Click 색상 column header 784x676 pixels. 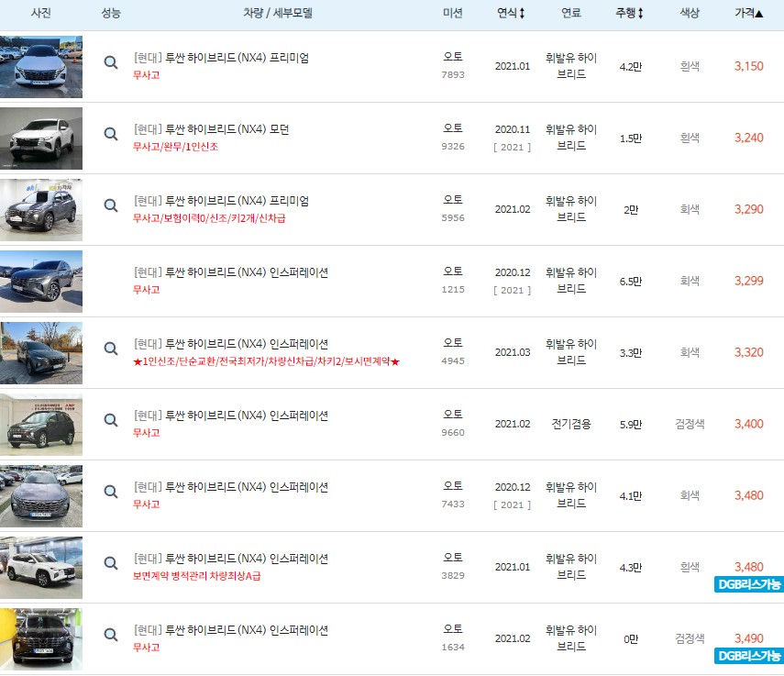tap(690, 13)
